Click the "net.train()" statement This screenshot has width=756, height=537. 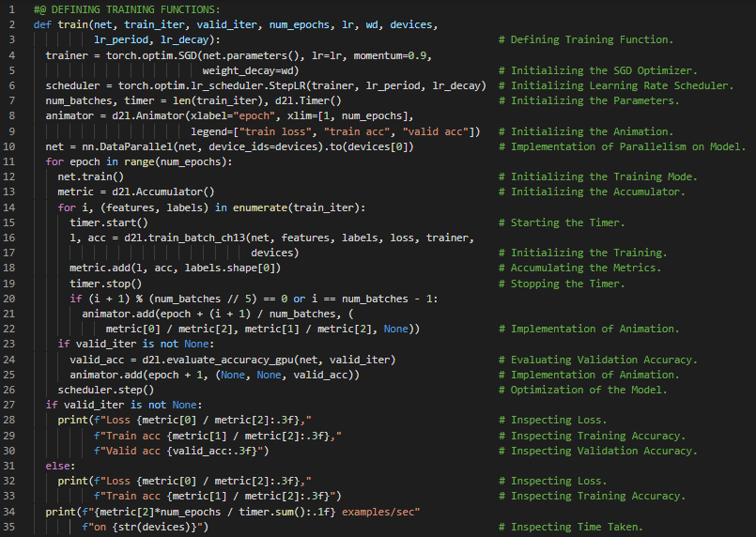click(x=90, y=176)
